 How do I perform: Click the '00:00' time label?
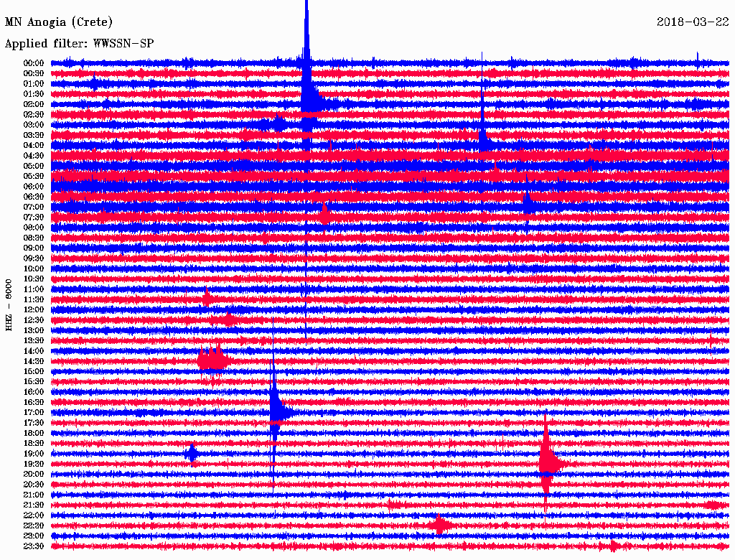(x=33, y=63)
